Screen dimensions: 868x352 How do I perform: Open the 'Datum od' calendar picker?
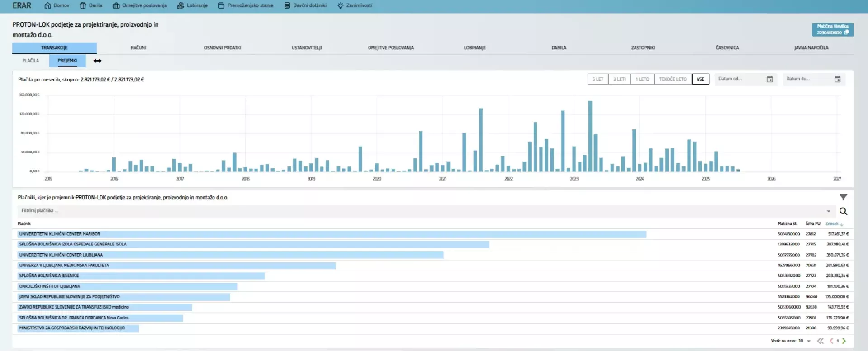point(769,79)
